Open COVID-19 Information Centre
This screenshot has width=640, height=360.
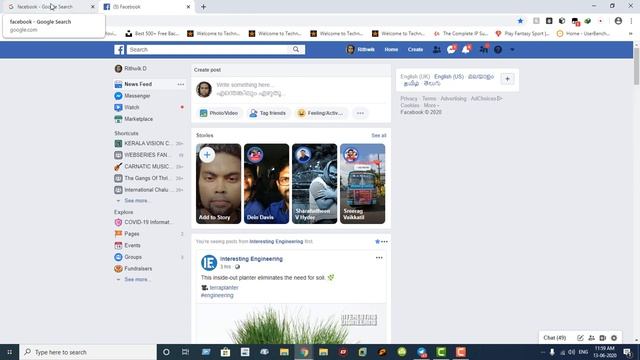(149, 222)
